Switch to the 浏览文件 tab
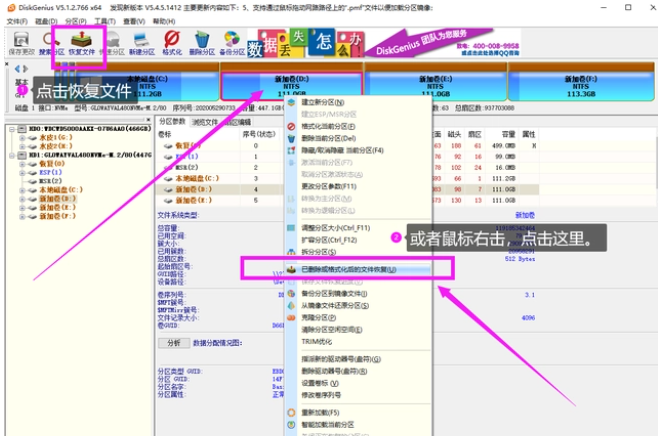 pyautogui.click(x=203, y=121)
